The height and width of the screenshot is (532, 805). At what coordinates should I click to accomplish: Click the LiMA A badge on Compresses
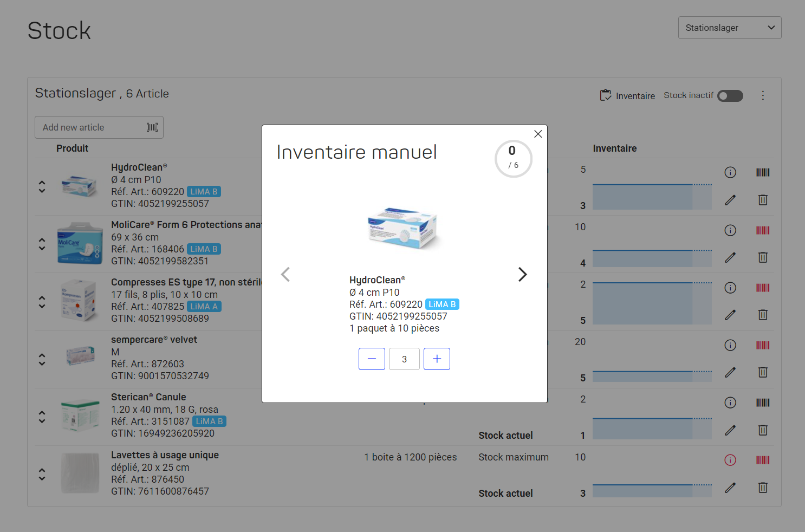pos(204,307)
